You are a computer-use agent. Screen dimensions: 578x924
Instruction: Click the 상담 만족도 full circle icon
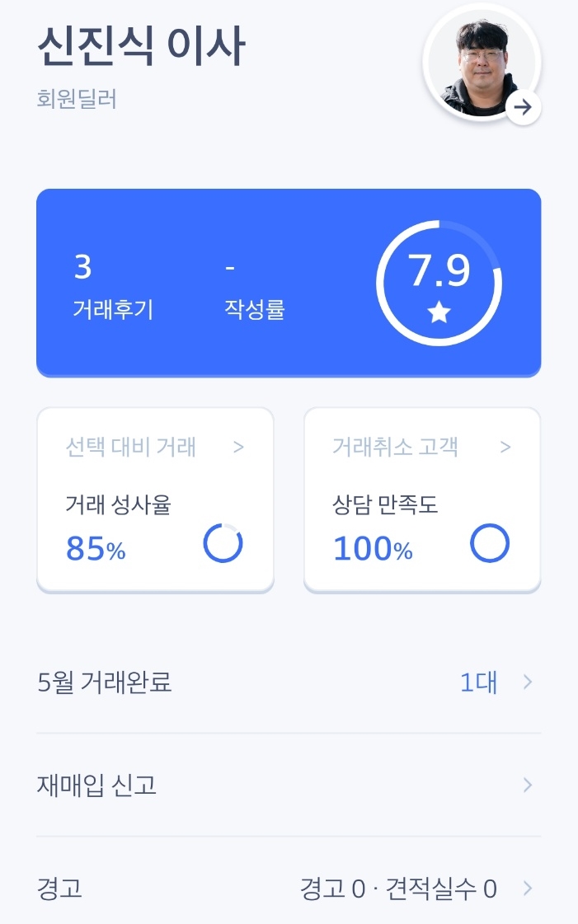pos(490,544)
